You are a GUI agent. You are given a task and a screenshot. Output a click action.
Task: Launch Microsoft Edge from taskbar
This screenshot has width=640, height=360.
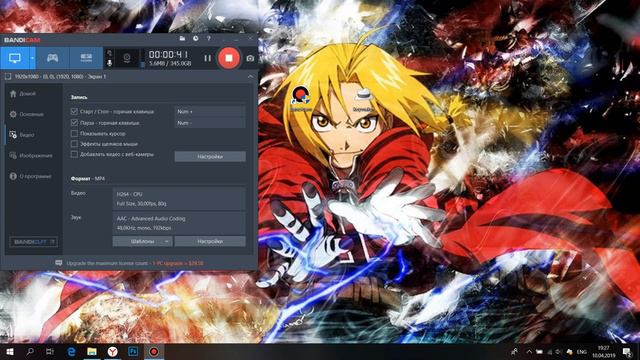[71, 351]
